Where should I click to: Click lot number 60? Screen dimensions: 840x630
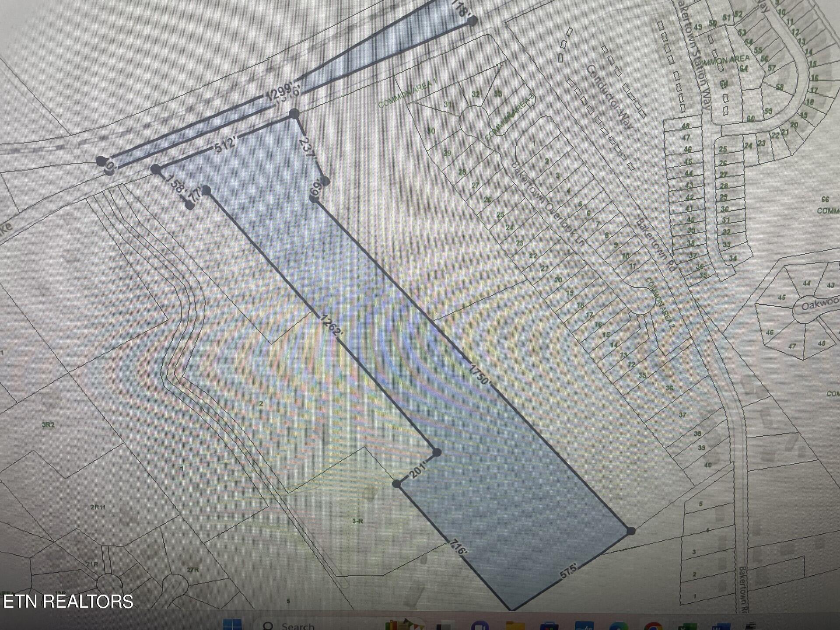750,119
